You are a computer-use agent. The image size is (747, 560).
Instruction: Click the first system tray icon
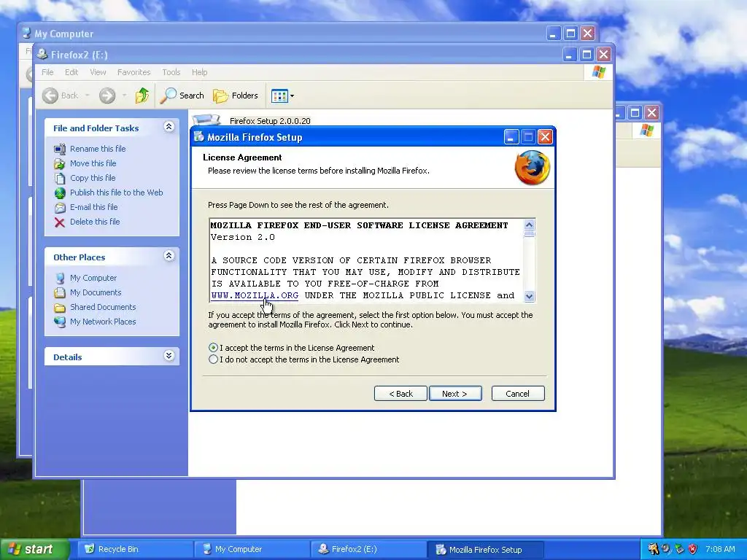tap(653, 550)
